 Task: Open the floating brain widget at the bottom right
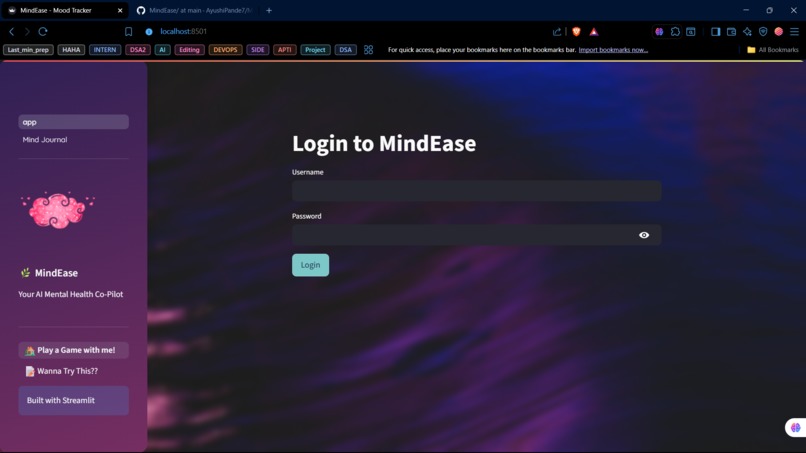[796, 427]
